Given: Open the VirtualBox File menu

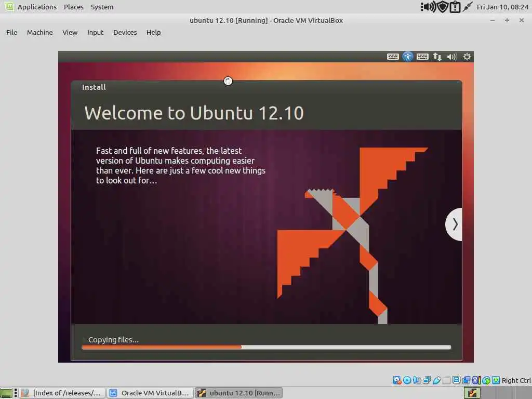Looking at the screenshot, I should (x=11, y=33).
